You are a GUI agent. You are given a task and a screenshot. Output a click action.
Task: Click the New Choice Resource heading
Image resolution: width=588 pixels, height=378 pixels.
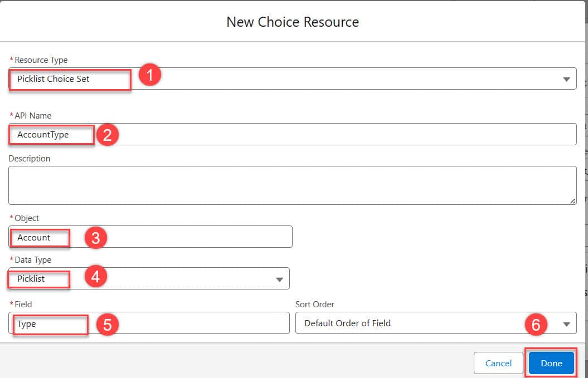[293, 22]
